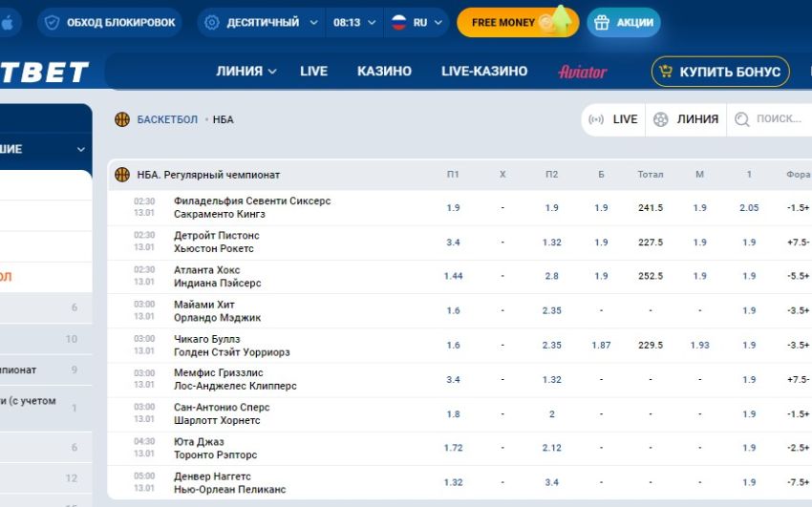The width and height of the screenshot is (812, 507).
Task: Open the Атланта Хокс – Индиана Пэйсерс match
Action: [217, 276]
